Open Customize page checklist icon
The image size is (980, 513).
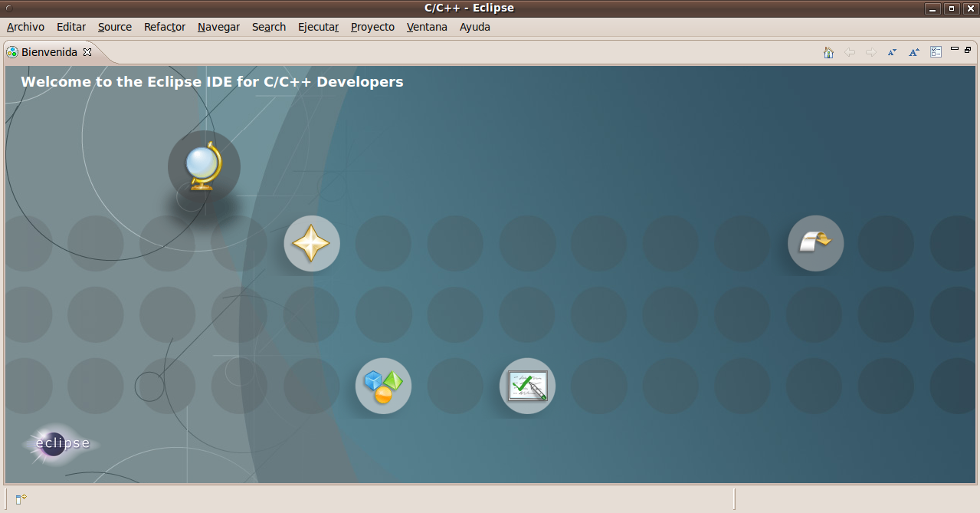coord(936,52)
